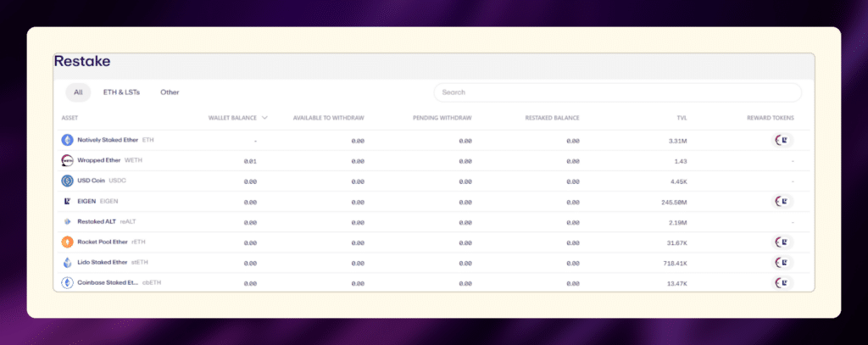Click the Coinbase Staked Ether icon
The width and height of the screenshot is (868, 345).
click(67, 283)
